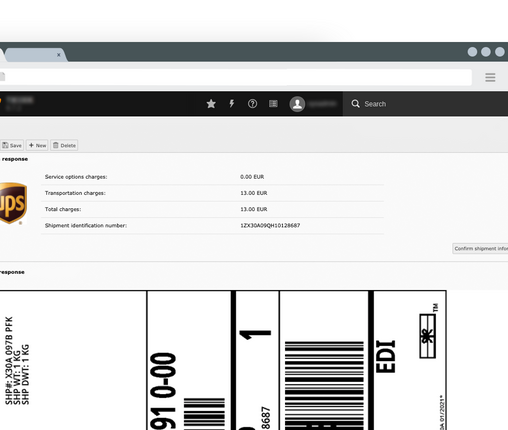Image resolution: width=508 pixels, height=430 pixels.
Task: Open help via the question mark icon
Action: click(252, 104)
